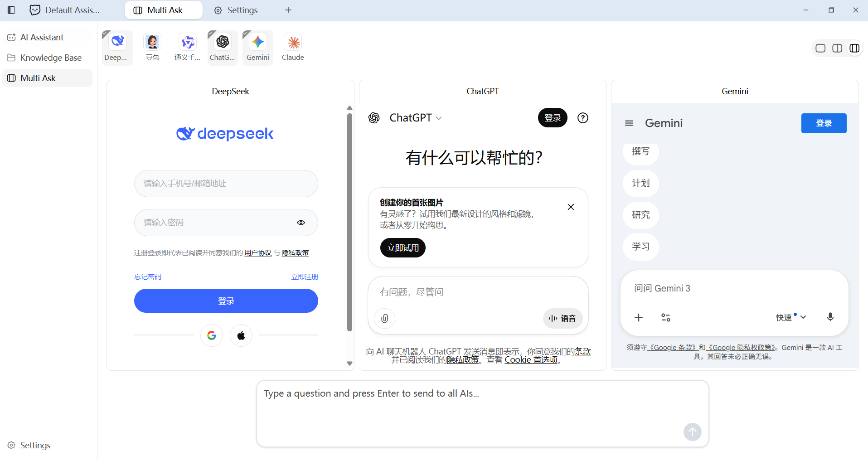Click the 立即试用 button
The height and width of the screenshot is (461, 868).
(x=403, y=248)
